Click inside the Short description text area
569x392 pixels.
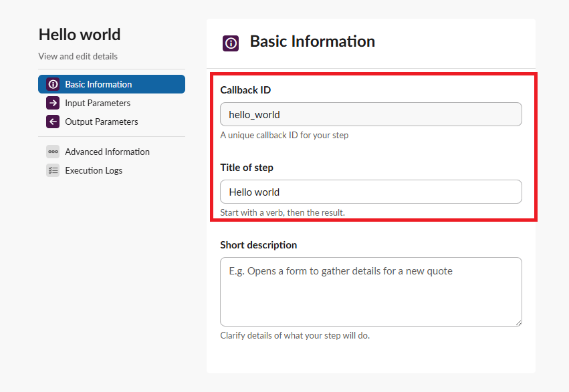click(x=370, y=292)
